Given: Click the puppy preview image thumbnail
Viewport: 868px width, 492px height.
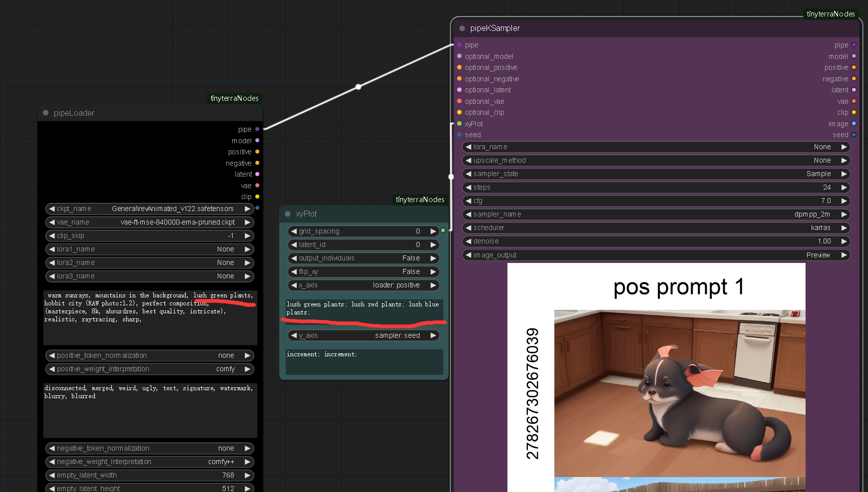Looking at the screenshot, I should (x=679, y=394).
